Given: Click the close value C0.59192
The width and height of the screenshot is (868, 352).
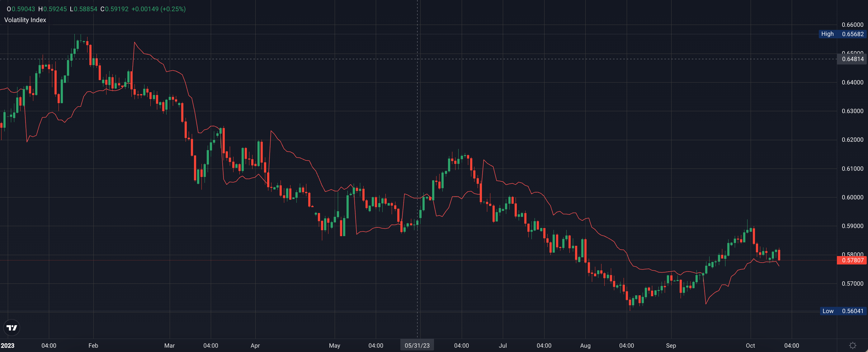Looking at the screenshot, I should (x=115, y=9).
